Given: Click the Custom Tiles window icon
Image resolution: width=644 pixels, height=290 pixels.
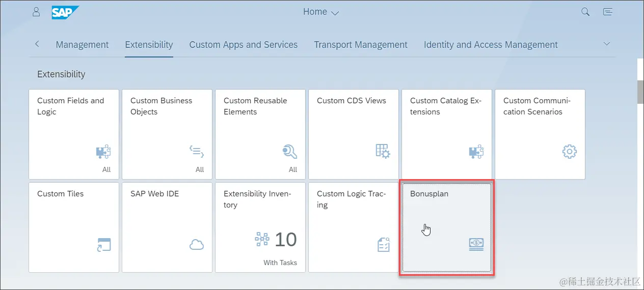Looking at the screenshot, I should click(x=103, y=245).
